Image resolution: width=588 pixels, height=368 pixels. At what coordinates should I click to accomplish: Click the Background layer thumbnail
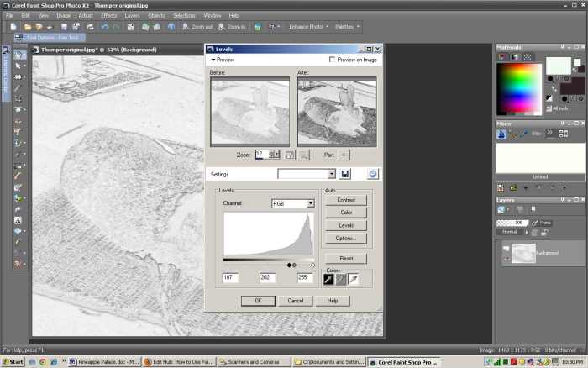pyautogui.click(x=523, y=253)
